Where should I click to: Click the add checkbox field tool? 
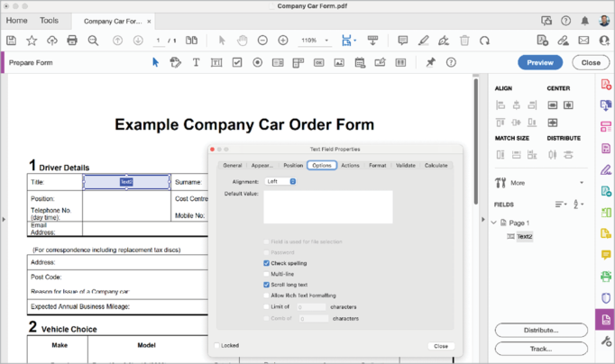237,63
